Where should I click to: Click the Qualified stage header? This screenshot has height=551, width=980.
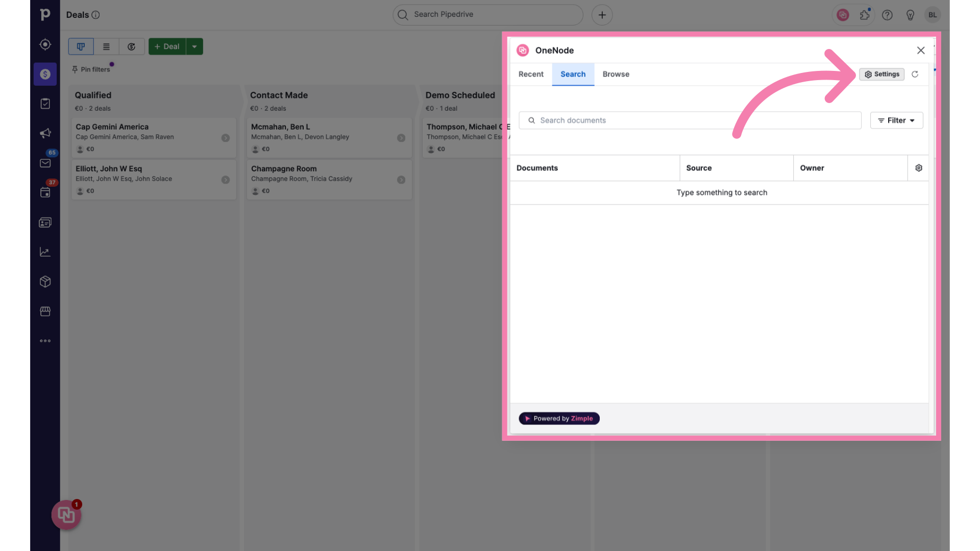point(93,95)
